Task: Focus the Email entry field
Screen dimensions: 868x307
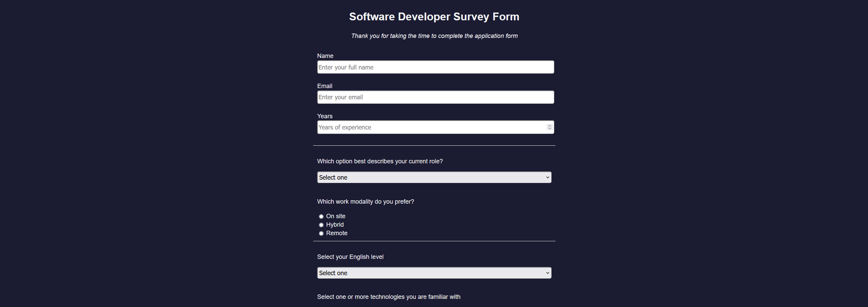Action: click(435, 97)
